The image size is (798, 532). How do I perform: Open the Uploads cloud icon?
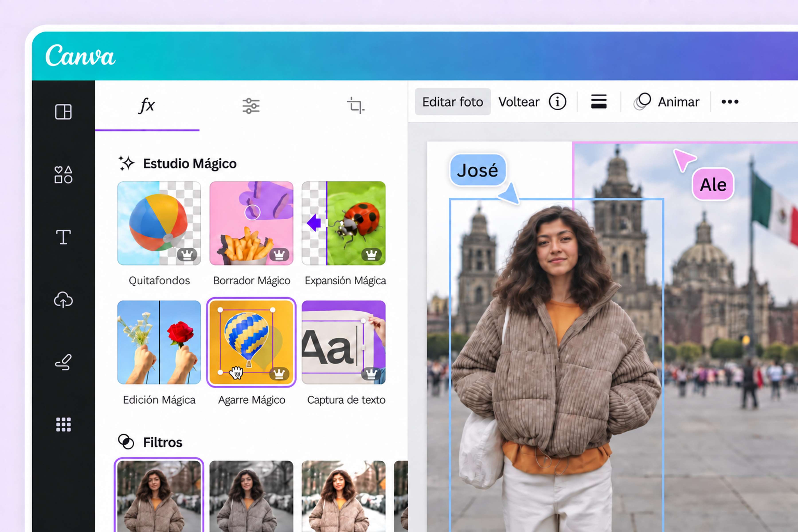[63, 300]
